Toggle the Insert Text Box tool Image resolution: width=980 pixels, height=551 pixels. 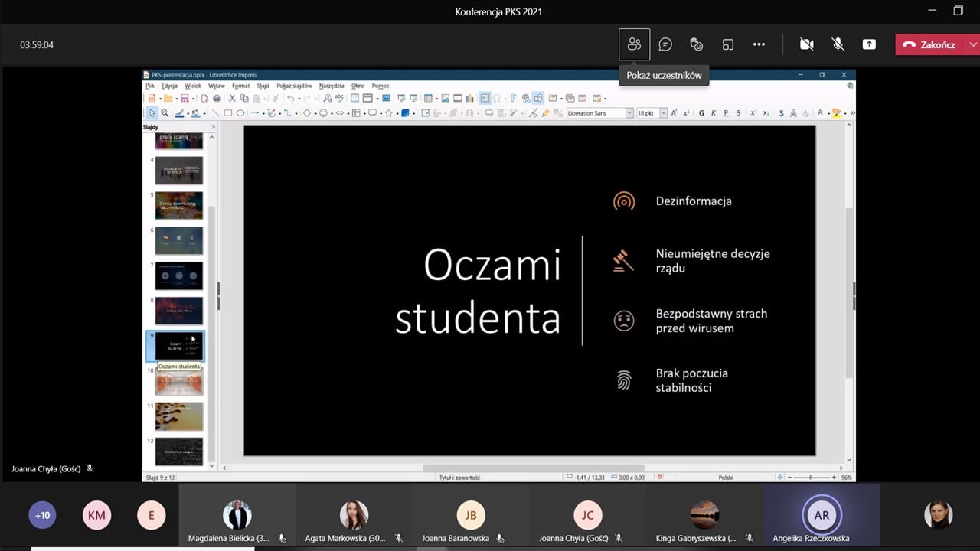point(485,98)
